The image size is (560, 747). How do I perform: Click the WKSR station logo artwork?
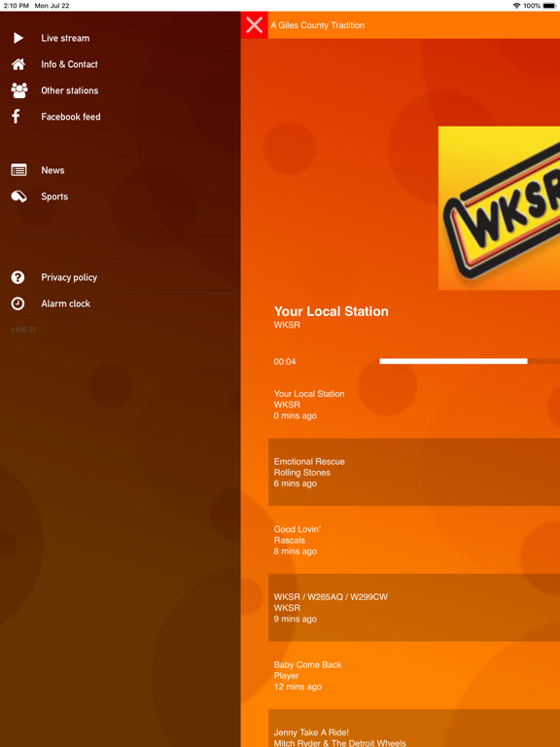[x=499, y=208]
